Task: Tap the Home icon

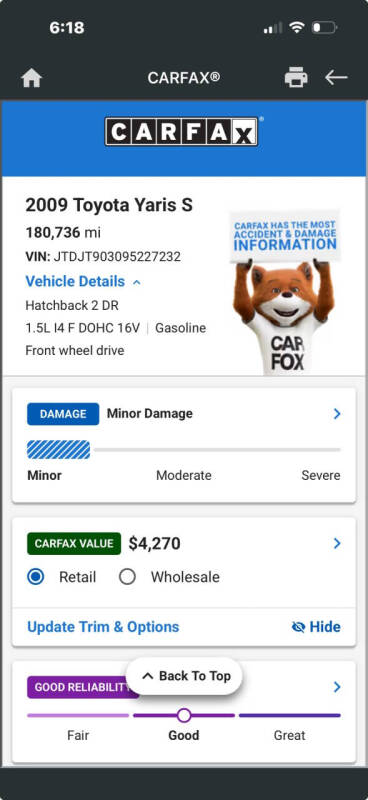Action: click(32, 78)
